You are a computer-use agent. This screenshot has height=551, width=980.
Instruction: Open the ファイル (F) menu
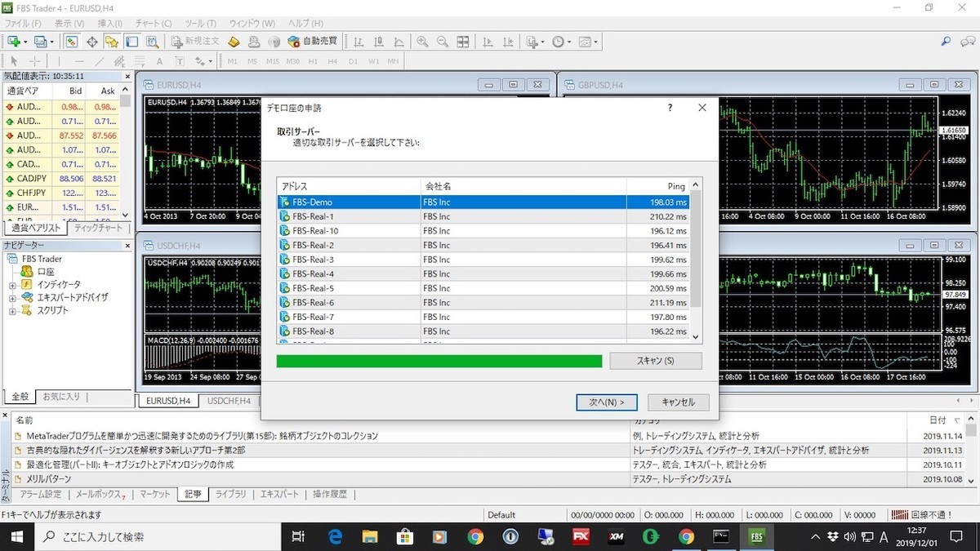coord(24,24)
